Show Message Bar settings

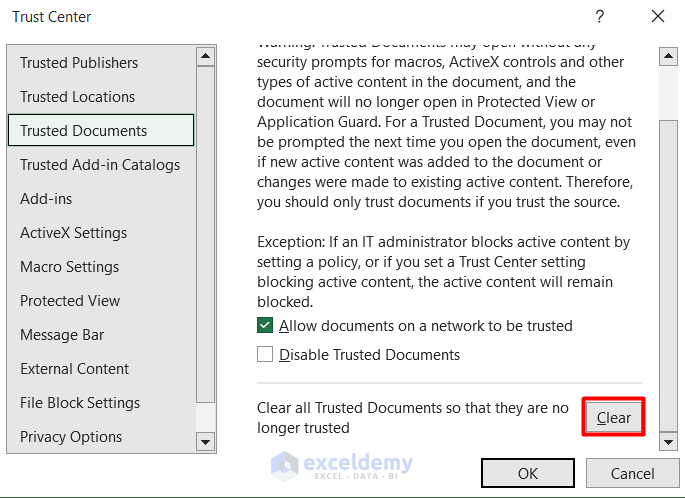coord(62,335)
